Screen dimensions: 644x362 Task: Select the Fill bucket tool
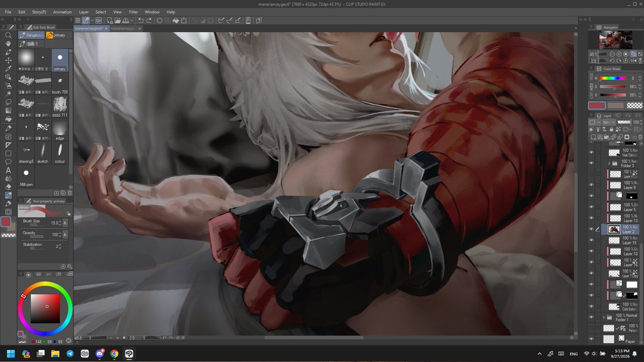point(9,120)
